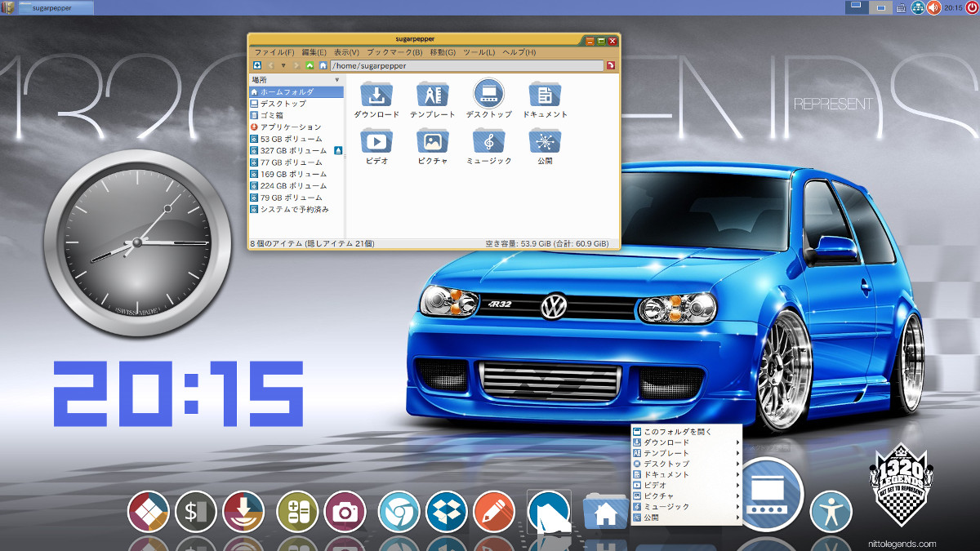Open the ビデオ folder icon
This screenshot has width=980, height=551.
click(376, 140)
